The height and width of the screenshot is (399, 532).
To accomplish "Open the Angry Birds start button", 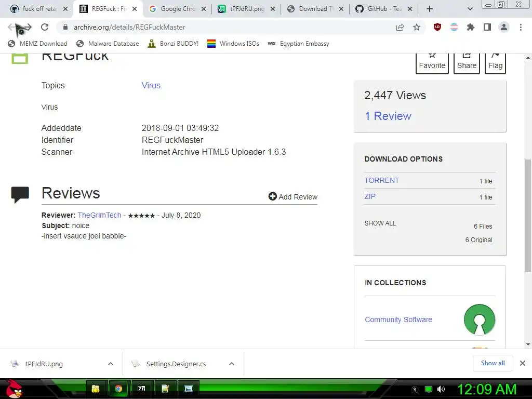I will click(14, 389).
